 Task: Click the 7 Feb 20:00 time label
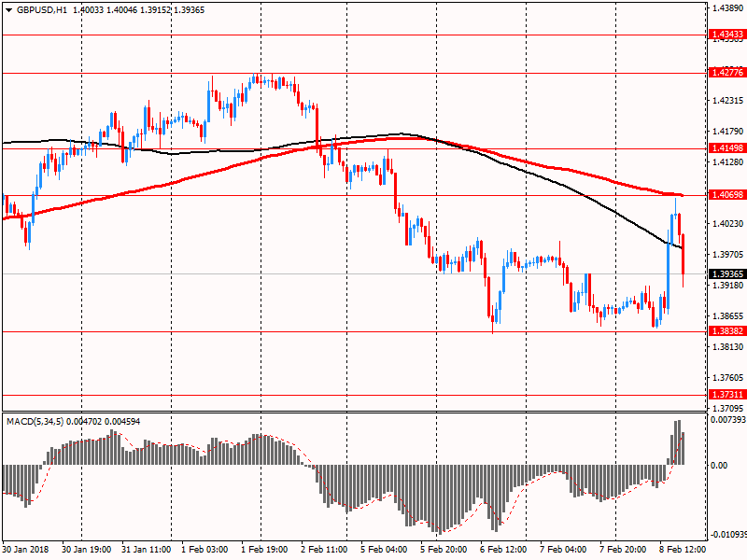click(x=623, y=549)
